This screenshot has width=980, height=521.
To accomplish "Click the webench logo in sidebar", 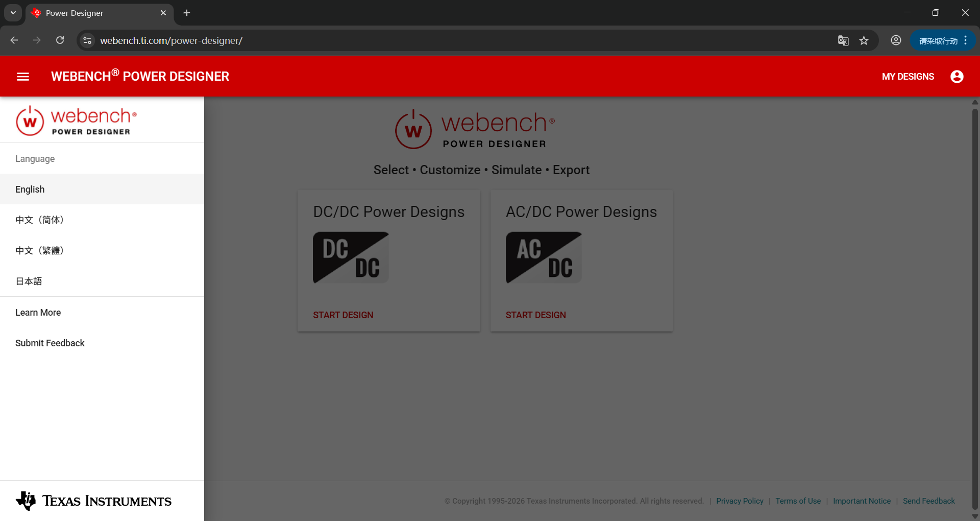I will coord(77,121).
